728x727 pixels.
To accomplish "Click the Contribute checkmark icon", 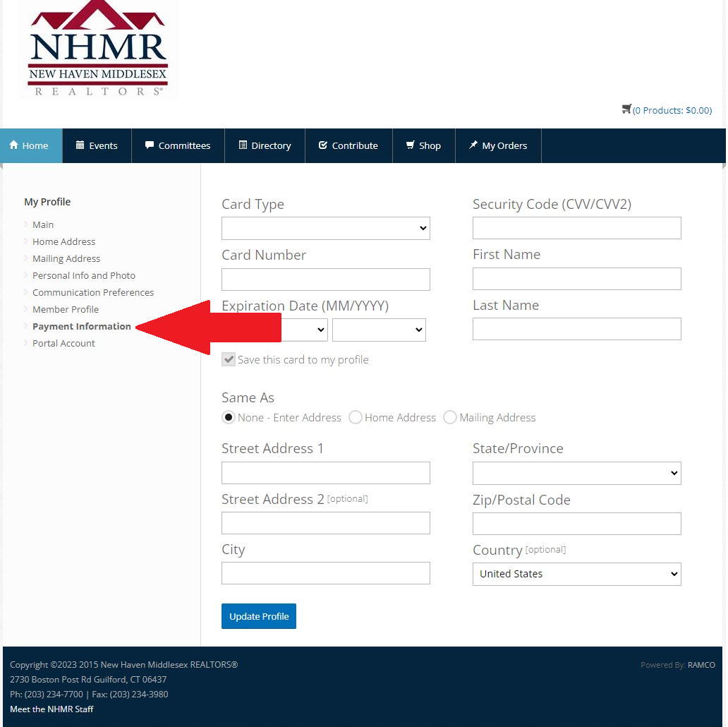I will point(324,145).
